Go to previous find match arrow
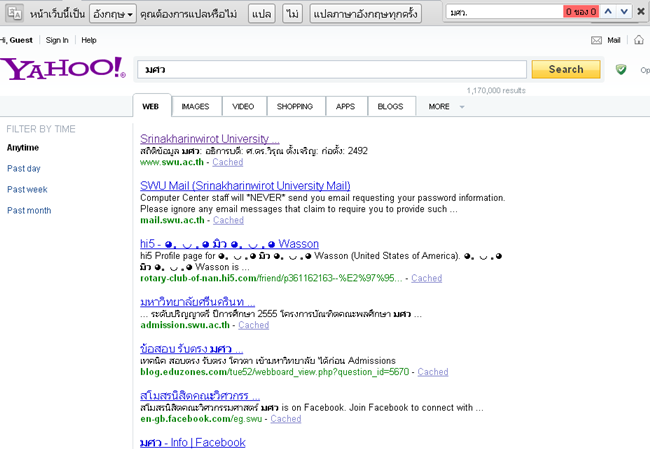 [x=608, y=12]
